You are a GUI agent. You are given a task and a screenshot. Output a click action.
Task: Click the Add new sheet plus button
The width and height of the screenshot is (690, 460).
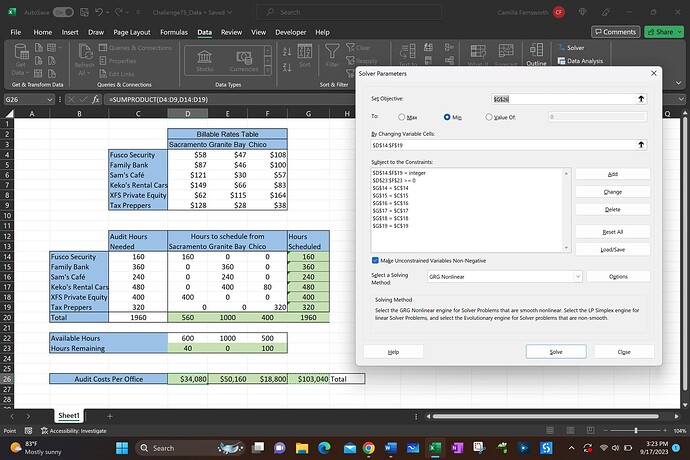110,416
